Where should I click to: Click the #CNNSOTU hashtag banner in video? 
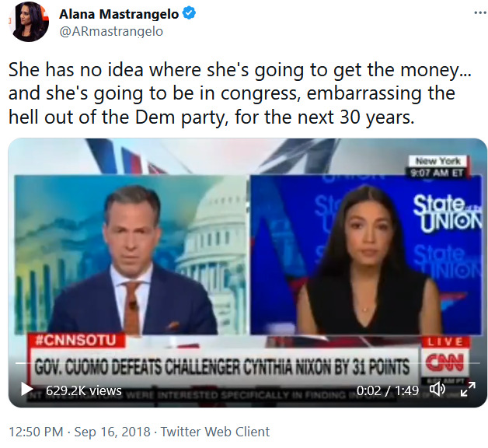[x=76, y=340]
